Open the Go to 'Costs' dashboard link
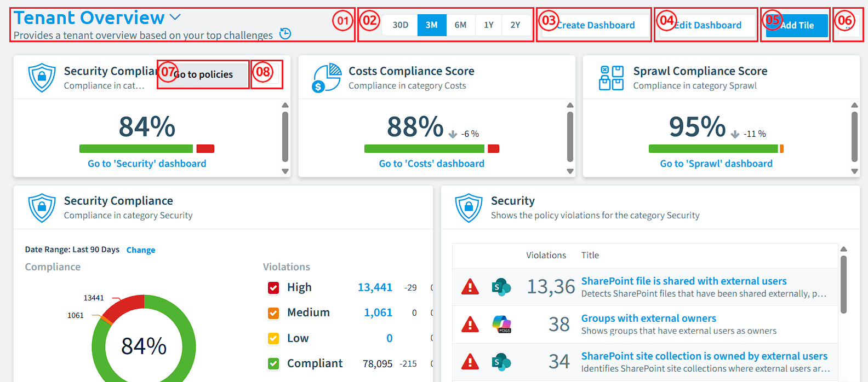Viewport: 868px width, 382px height. click(432, 164)
